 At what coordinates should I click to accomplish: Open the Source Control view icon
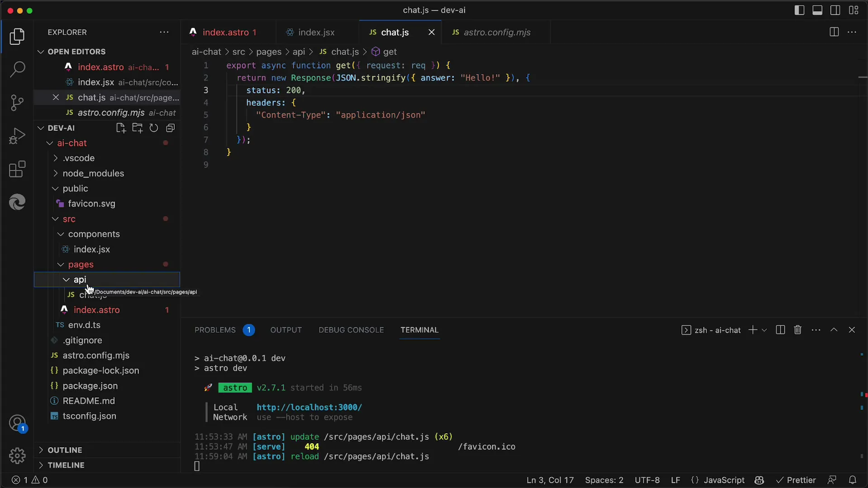(x=17, y=103)
